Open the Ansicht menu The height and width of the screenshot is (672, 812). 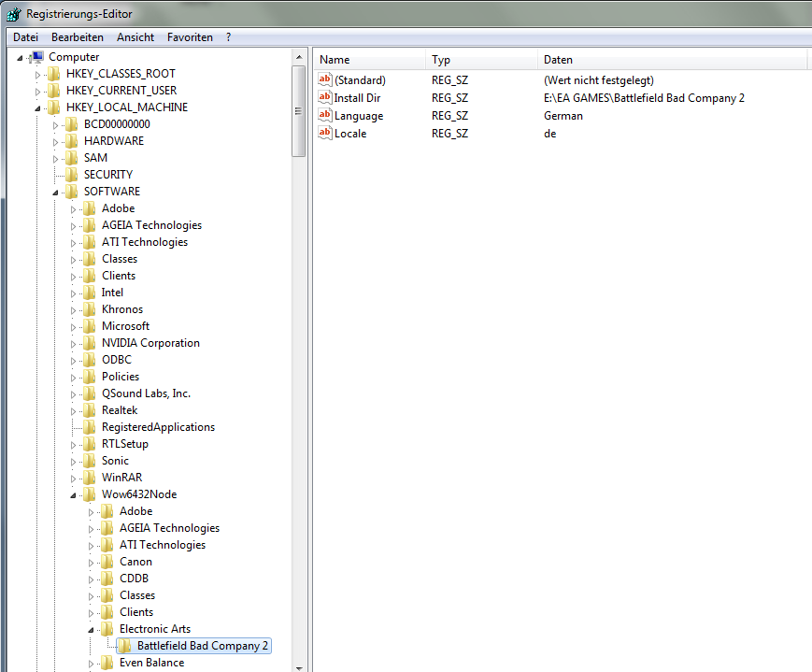coord(135,37)
